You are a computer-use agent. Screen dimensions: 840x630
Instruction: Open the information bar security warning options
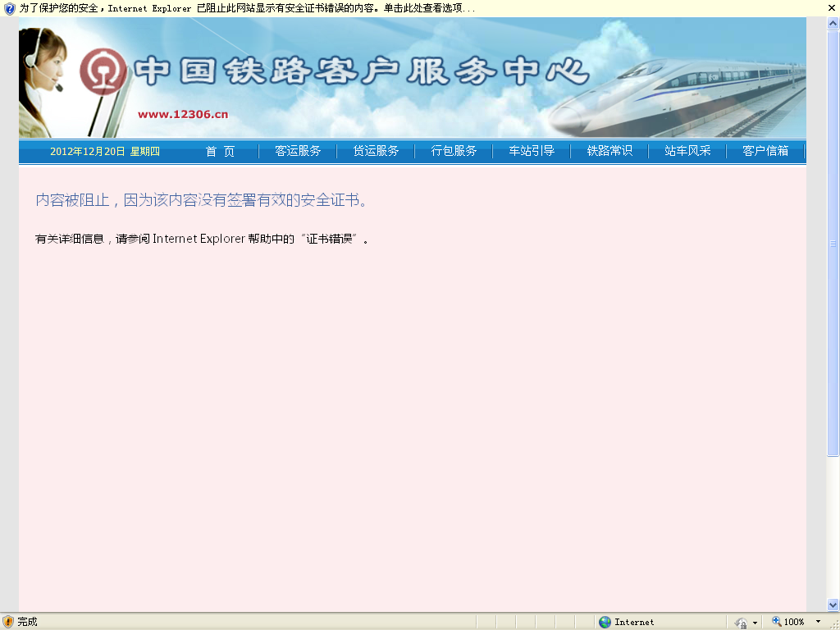click(247, 8)
